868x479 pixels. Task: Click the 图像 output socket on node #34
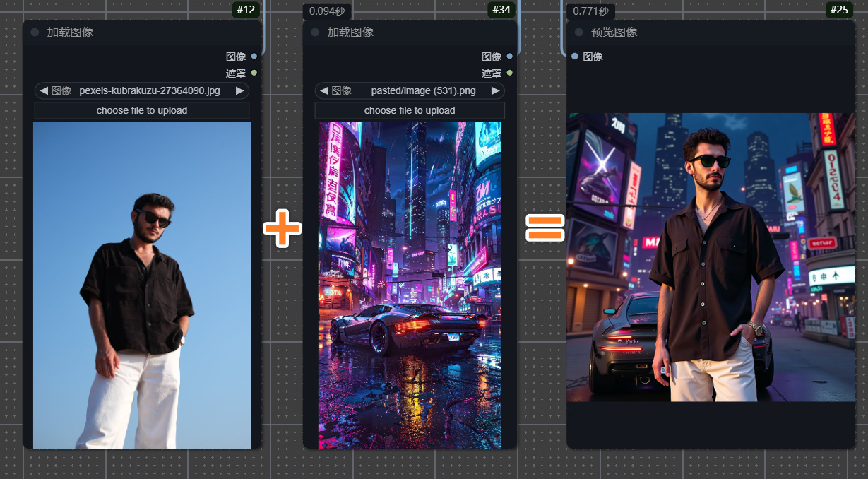point(508,57)
